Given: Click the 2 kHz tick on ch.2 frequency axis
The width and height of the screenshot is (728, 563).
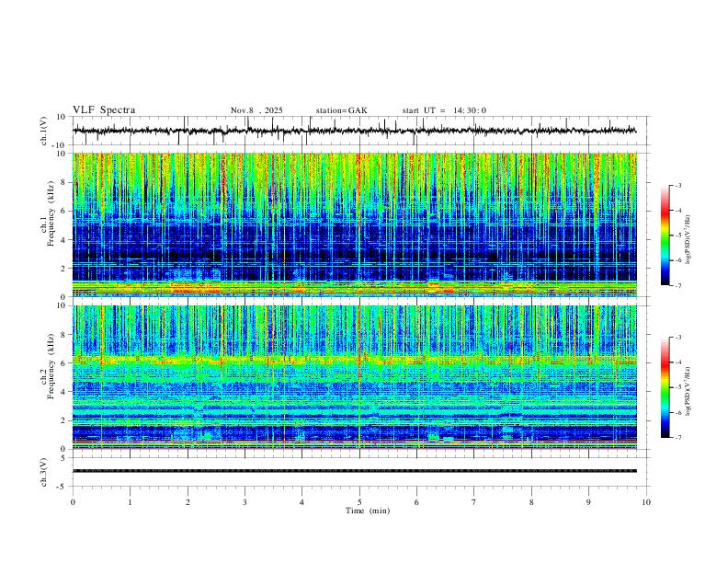Looking at the screenshot, I should [x=63, y=420].
